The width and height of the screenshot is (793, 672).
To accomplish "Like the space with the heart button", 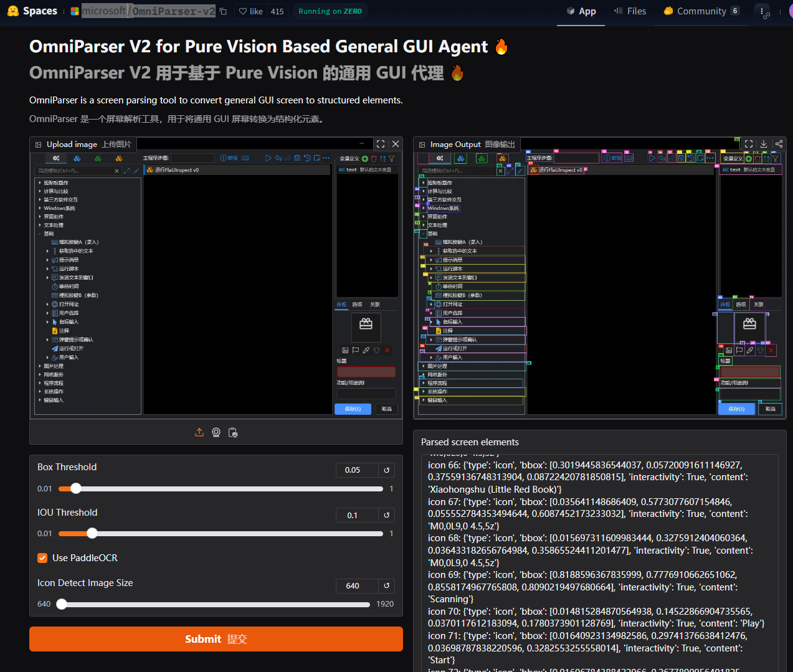I will click(250, 11).
